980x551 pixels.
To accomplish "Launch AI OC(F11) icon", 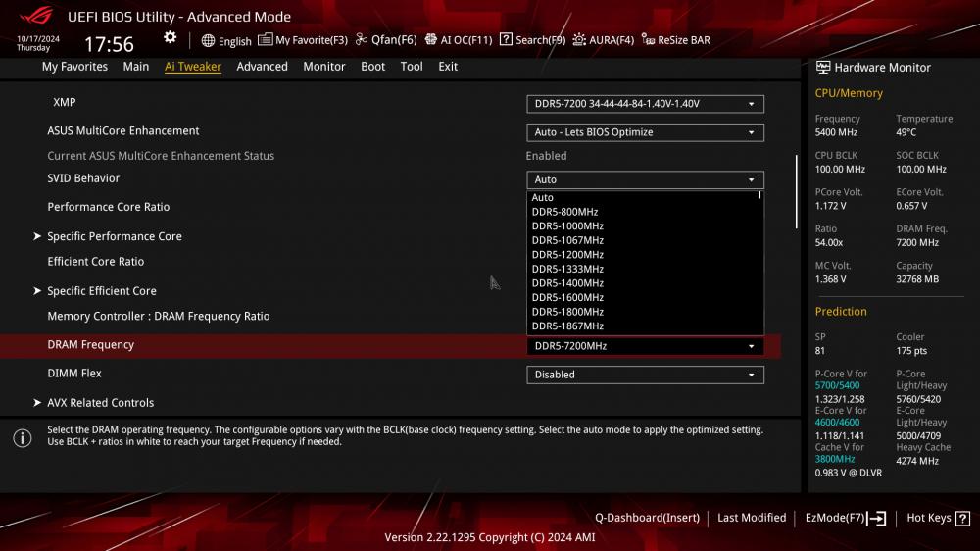I will point(430,39).
